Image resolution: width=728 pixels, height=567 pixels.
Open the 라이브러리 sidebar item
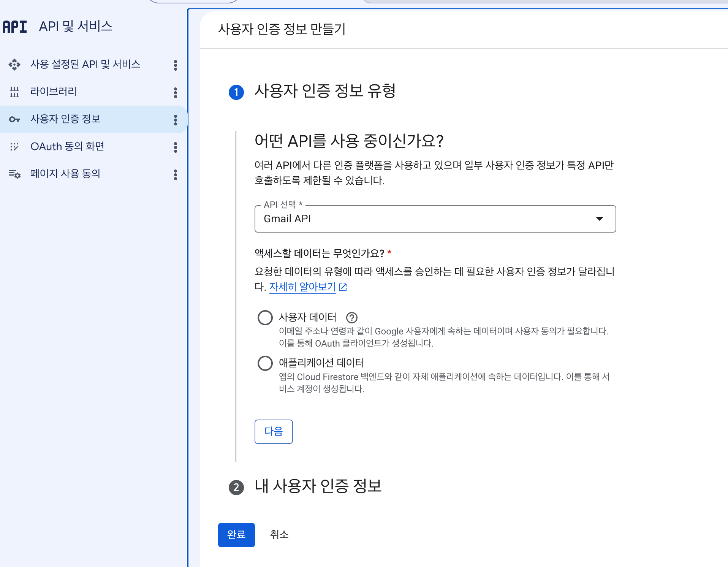coord(54,92)
